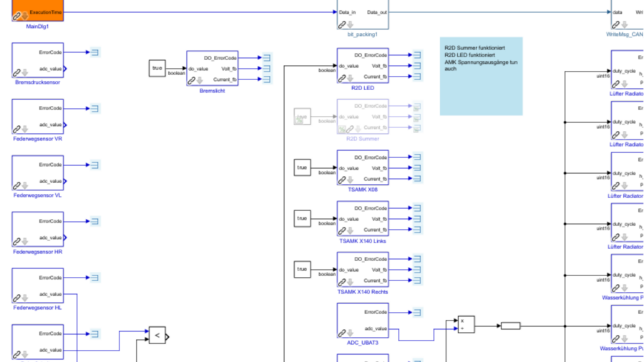This screenshot has height=362, width=644.
Task: Click the Bremsdrucksensor adc_value output port
Action: pyautogui.click(x=65, y=69)
